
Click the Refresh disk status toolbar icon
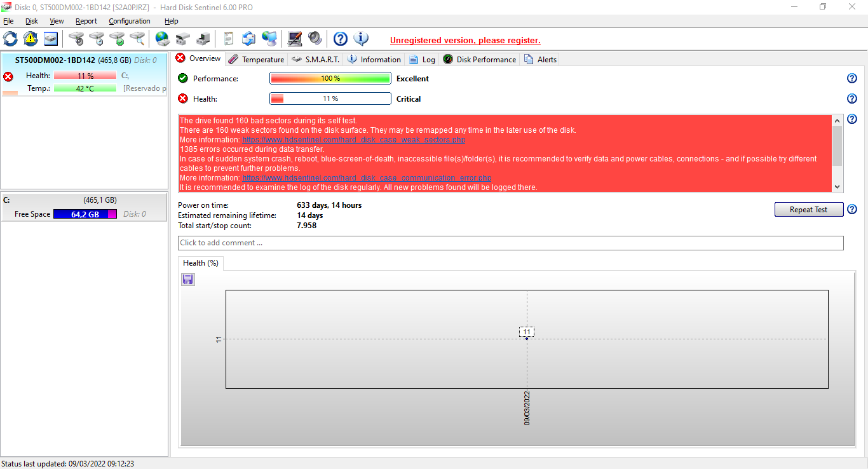(11, 39)
